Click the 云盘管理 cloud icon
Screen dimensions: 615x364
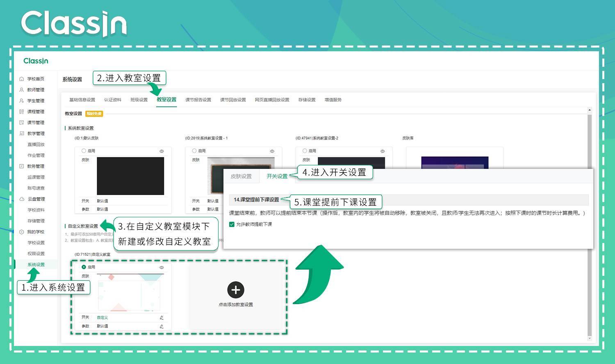[x=22, y=199]
